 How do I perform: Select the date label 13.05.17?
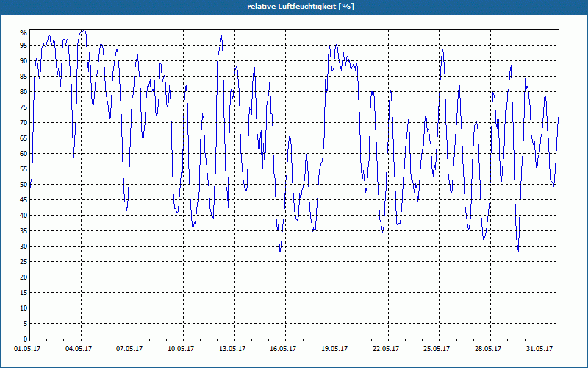tap(232, 348)
